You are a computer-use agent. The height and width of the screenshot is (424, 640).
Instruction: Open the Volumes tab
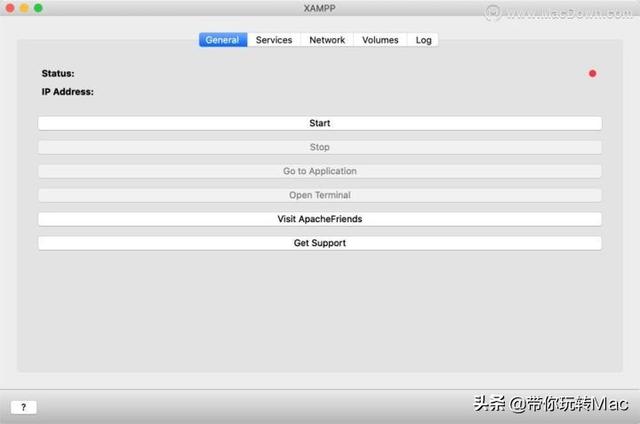click(x=380, y=40)
